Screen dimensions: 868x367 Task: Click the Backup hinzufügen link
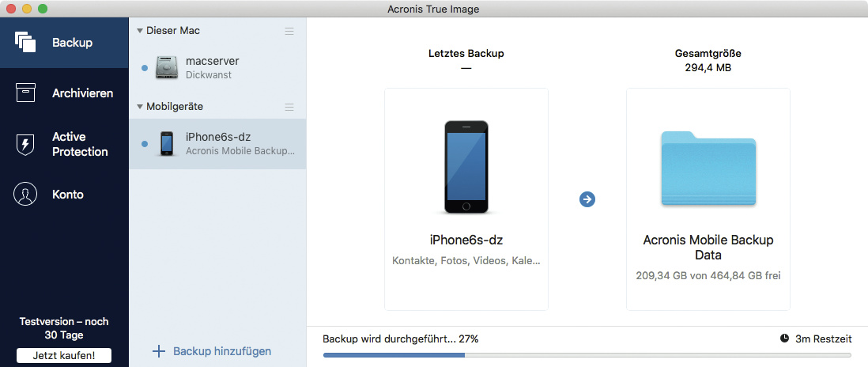click(222, 351)
